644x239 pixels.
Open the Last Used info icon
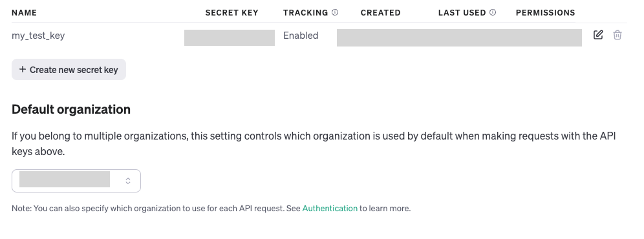click(493, 12)
